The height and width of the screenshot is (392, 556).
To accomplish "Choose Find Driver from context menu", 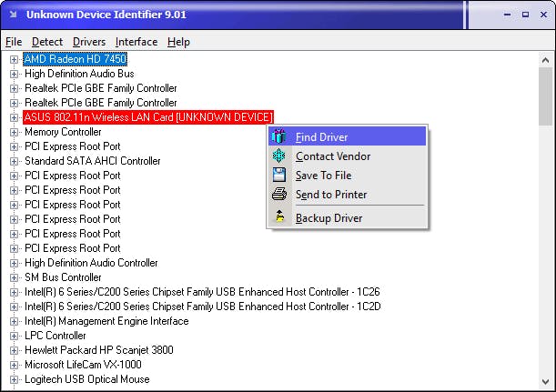I will [347, 136].
